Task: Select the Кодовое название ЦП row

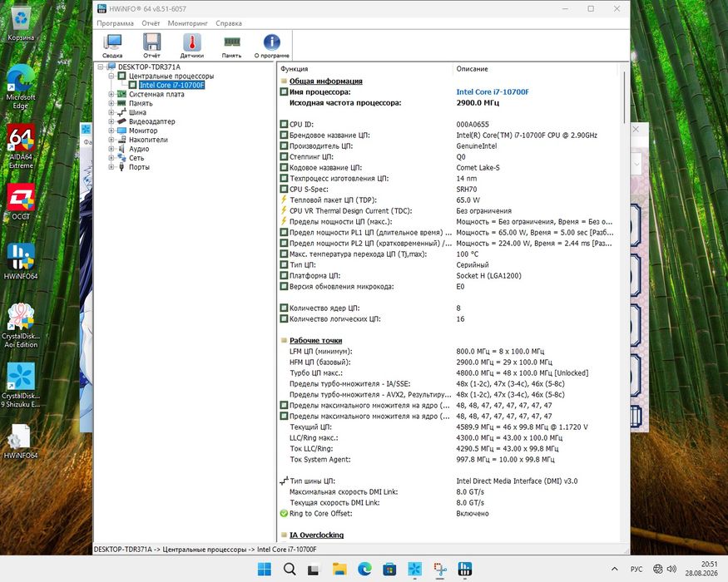Action: click(448, 168)
